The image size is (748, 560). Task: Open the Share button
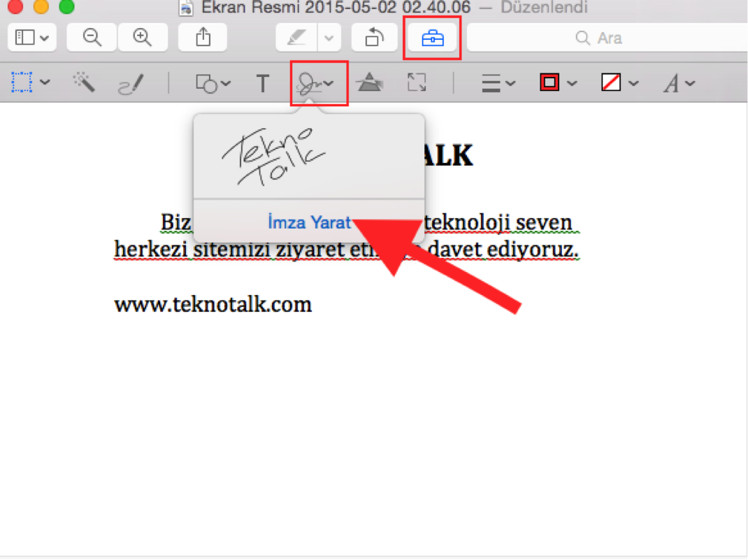pos(203,37)
